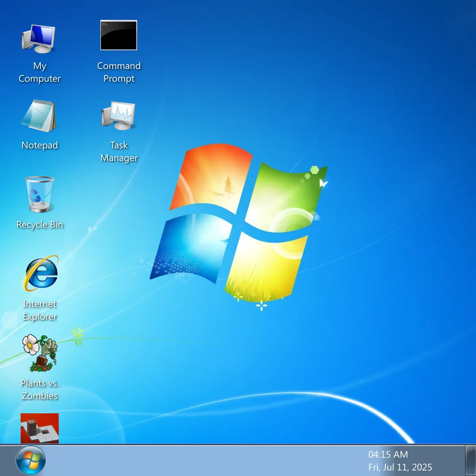476x476 pixels.
Task: Click the 'Recycle Bin' text label
Action: [40, 225]
